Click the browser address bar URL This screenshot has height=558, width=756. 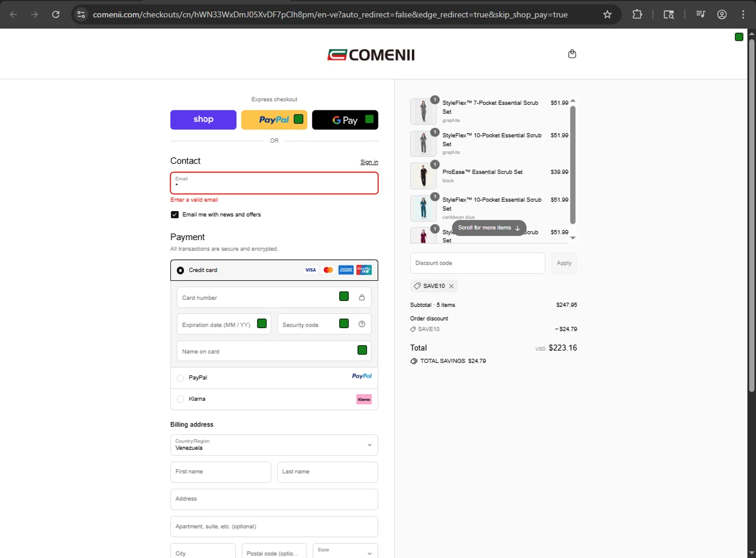(330, 15)
